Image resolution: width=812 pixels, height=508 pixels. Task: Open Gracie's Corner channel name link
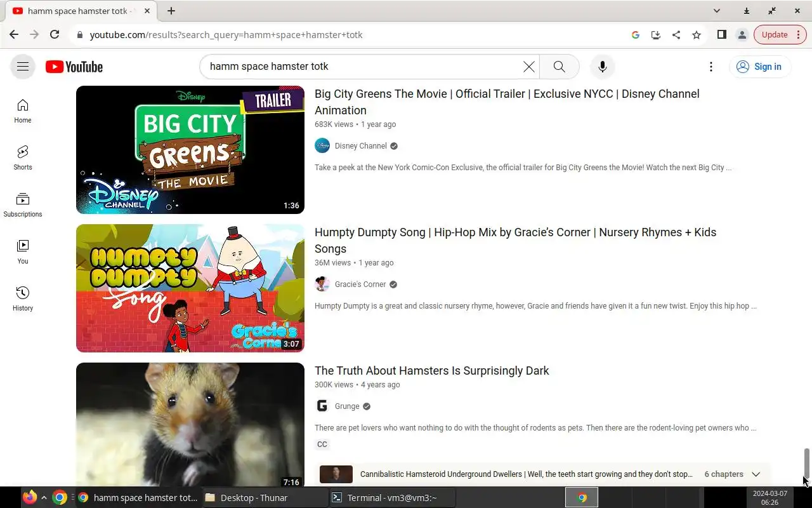360,284
